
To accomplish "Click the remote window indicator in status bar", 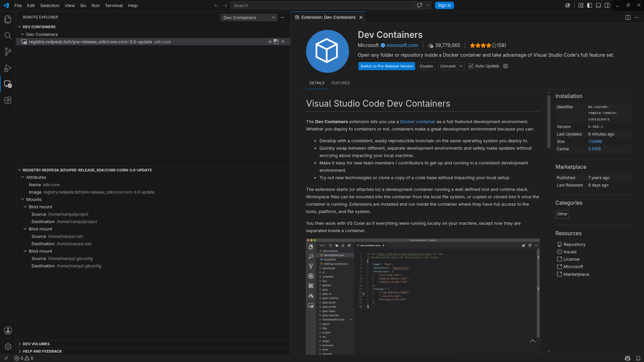I will (6, 358).
